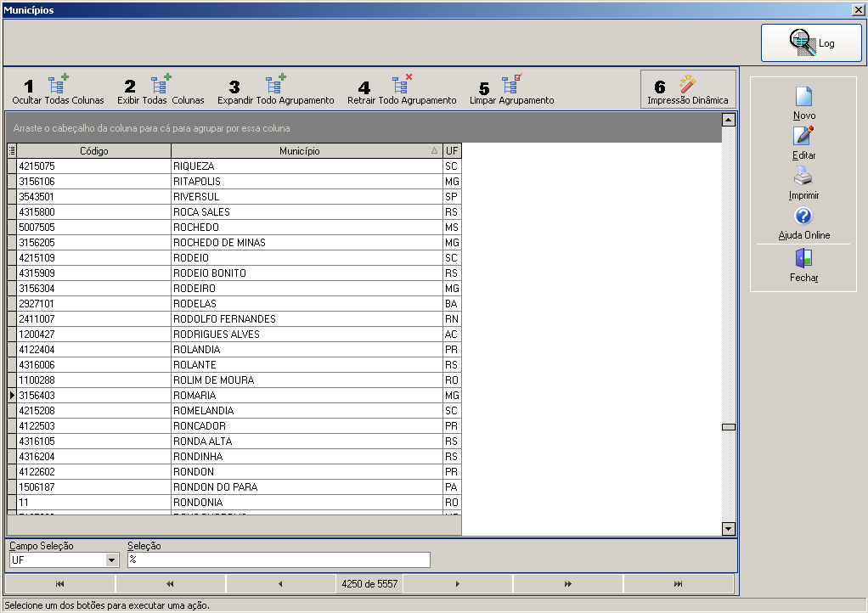Click Ocultar Todas Colunas toolbar icon
The image size is (868, 613).
tap(58, 84)
